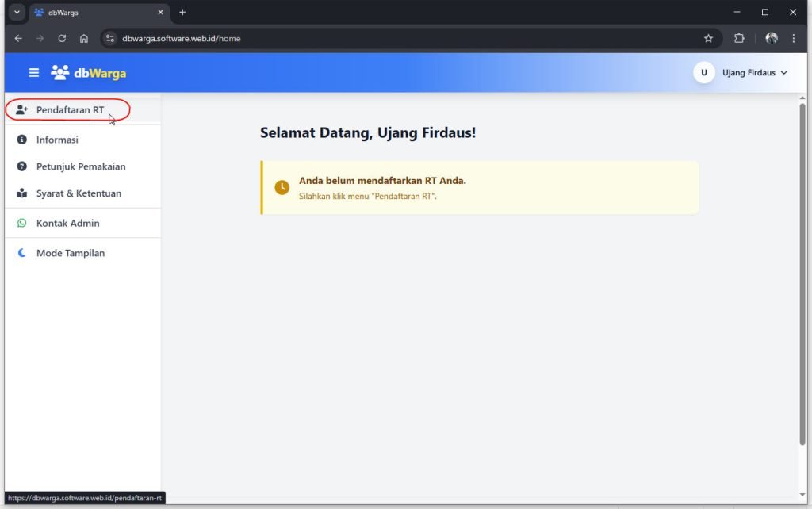Expand the tab search dropdown arrow
812x509 pixels.
(17, 13)
